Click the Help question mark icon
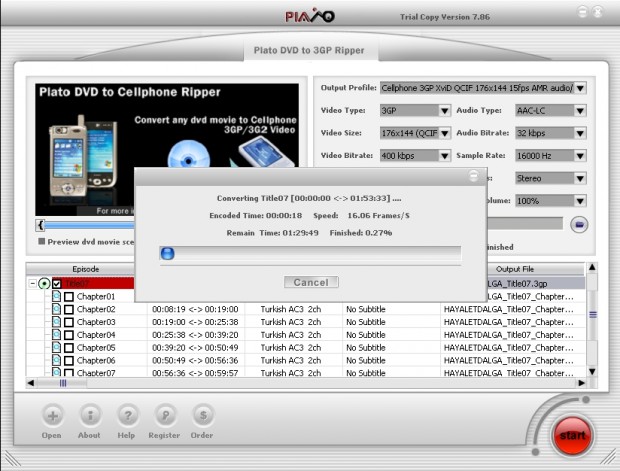This screenshot has height=471, width=620. (x=128, y=416)
